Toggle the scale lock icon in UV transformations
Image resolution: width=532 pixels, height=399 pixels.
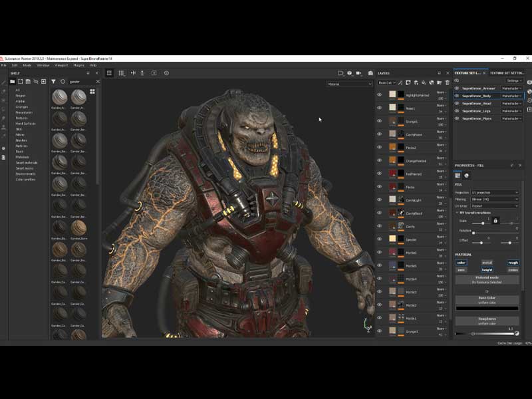pyautogui.click(x=495, y=220)
